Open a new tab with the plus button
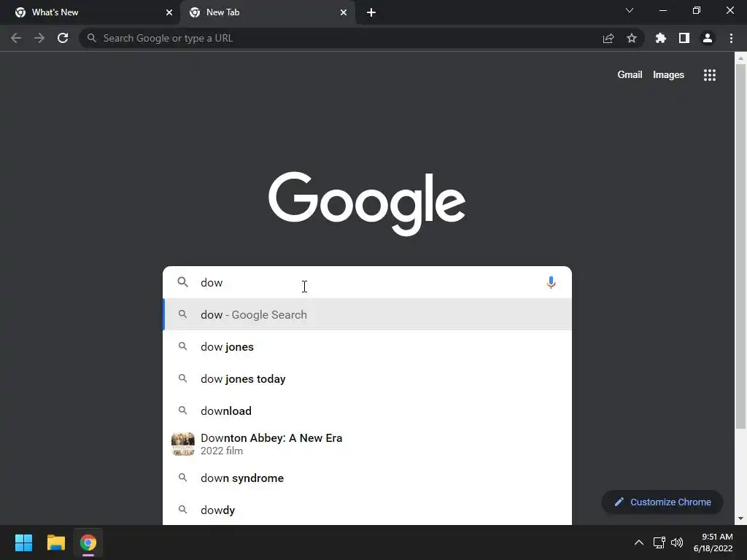Screen dimensions: 747x560 [371, 12]
